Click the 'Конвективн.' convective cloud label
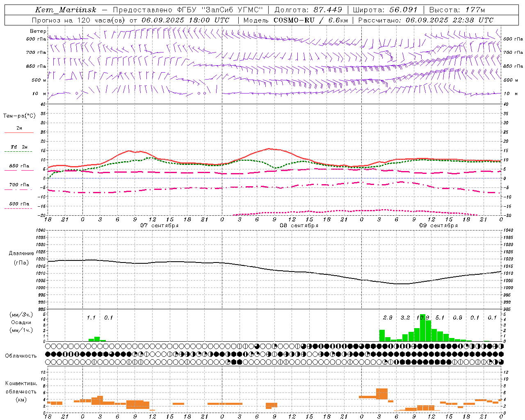525x420 pixels. coord(21,383)
